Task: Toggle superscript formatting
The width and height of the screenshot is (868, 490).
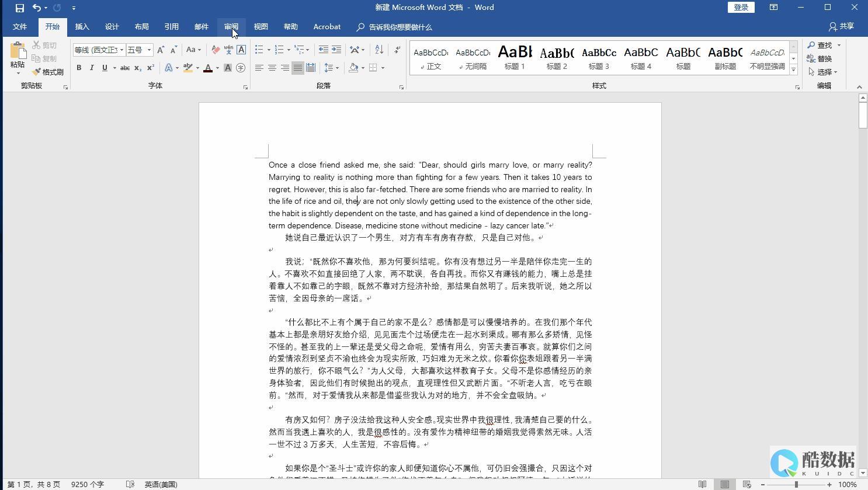Action: 150,68
